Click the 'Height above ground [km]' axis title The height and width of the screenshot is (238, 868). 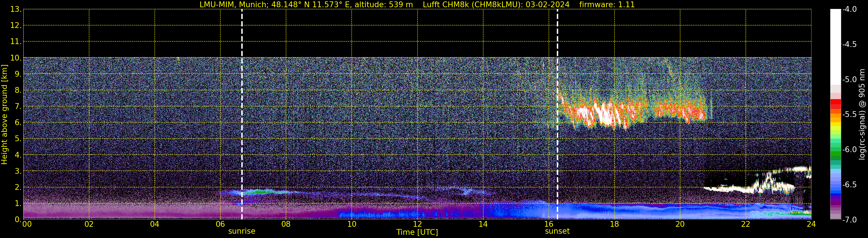(x=4, y=115)
